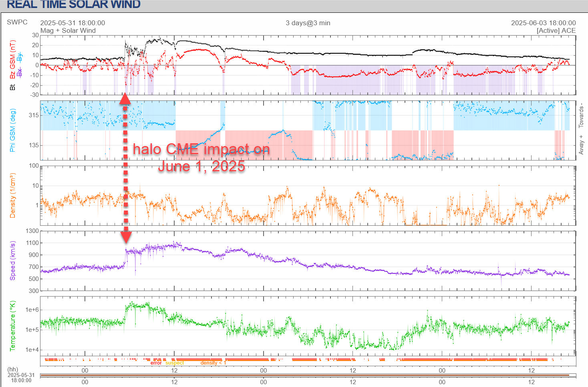The height and width of the screenshot is (387, 588).
Task: Click the downward red arrowhead above Speed plot
Action: [126, 237]
